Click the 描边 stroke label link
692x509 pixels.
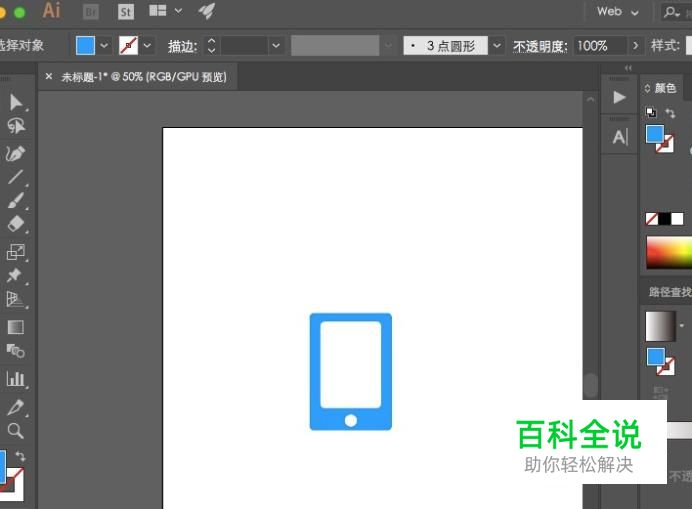tap(182, 46)
